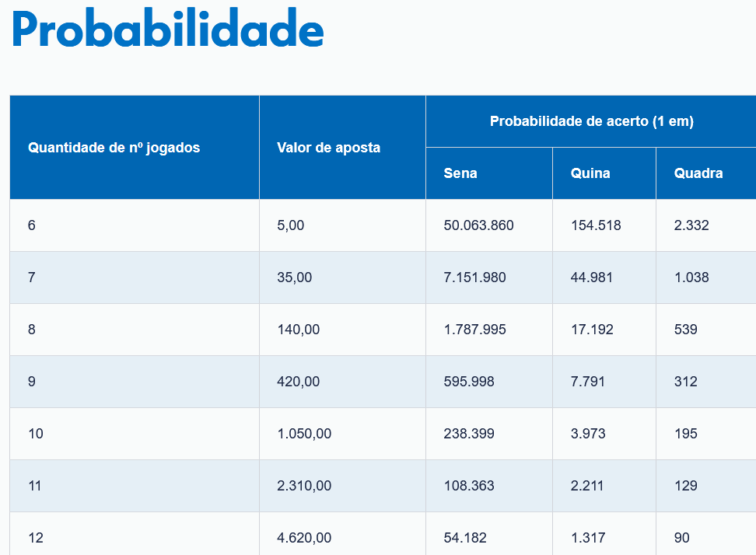The width and height of the screenshot is (756, 555).
Task: Click the 1.050,00 bet value cell
Action: click(304, 434)
